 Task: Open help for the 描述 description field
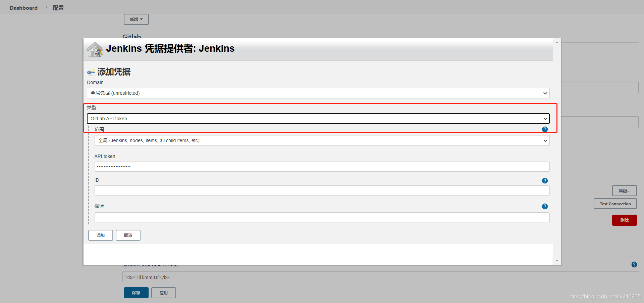[x=545, y=206]
